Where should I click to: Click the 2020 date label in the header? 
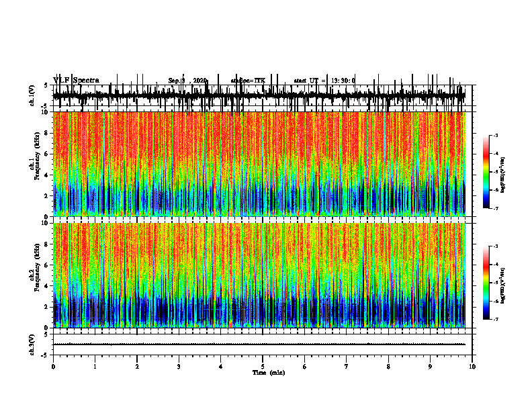pyautogui.click(x=200, y=81)
